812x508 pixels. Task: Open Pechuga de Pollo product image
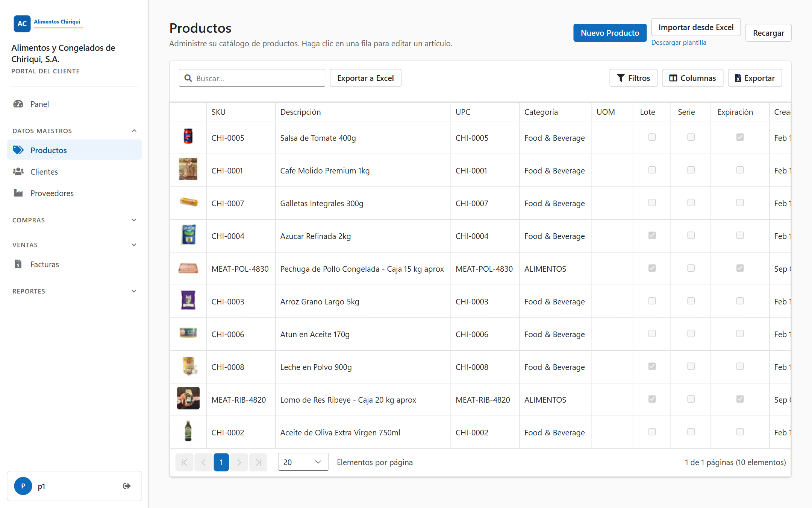(x=188, y=268)
